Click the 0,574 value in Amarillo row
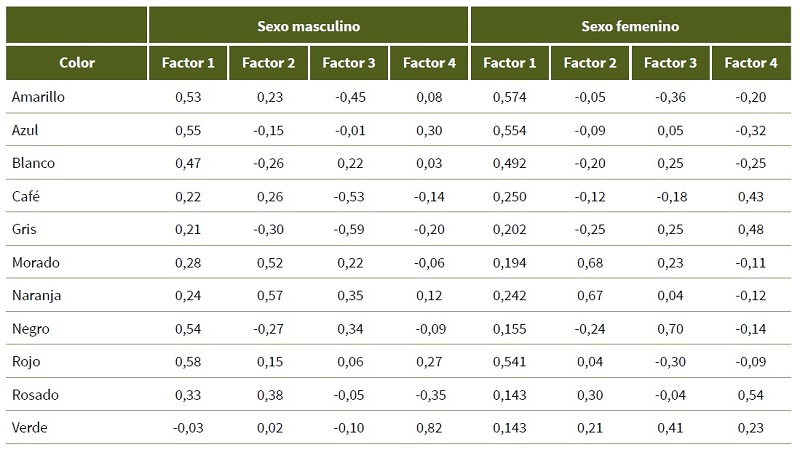The height and width of the screenshot is (455, 800). click(x=509, y=97)
